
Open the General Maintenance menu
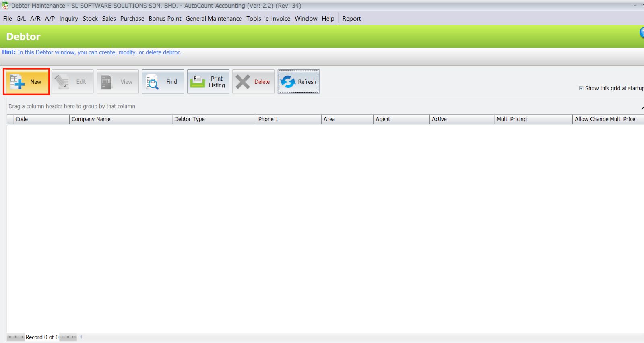coord(214,19)
